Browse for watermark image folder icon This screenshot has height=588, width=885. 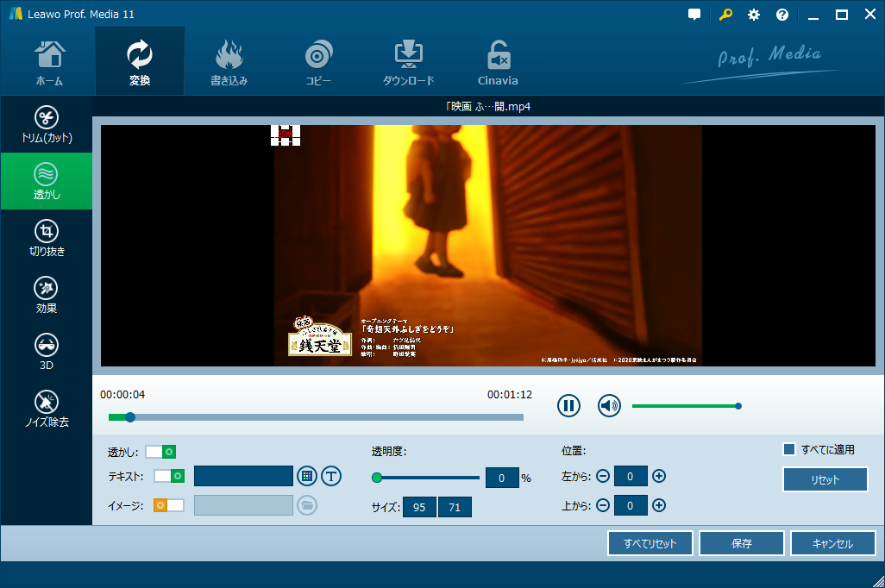pyautogui.click(x=307, y=505)
